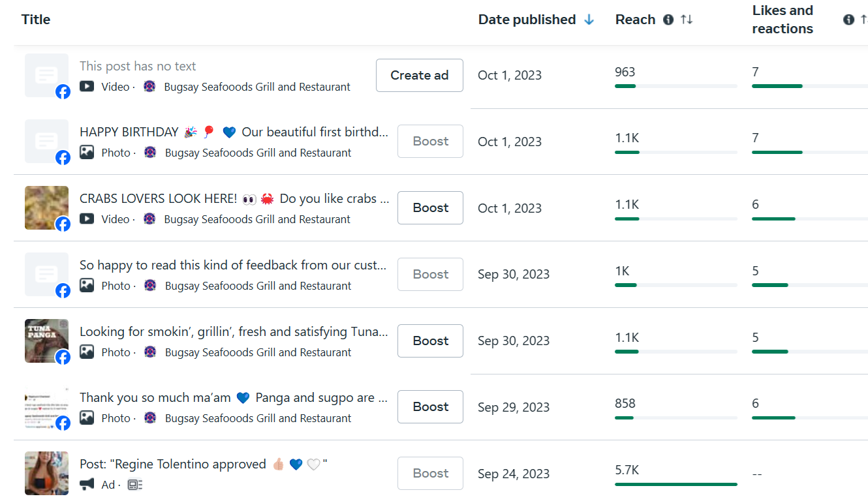Click the photo icon on the HAPPY BIRTHDAY post

tap(87, 152)
